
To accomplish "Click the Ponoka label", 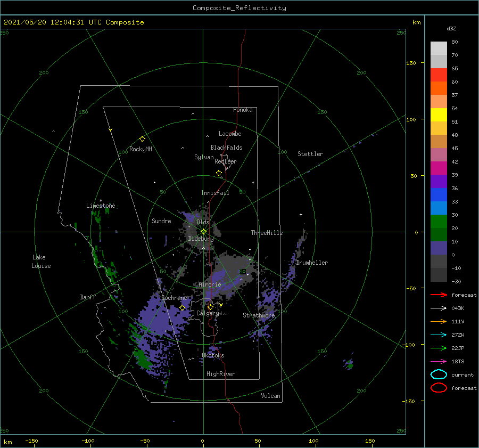I will [x=243, y=110].
